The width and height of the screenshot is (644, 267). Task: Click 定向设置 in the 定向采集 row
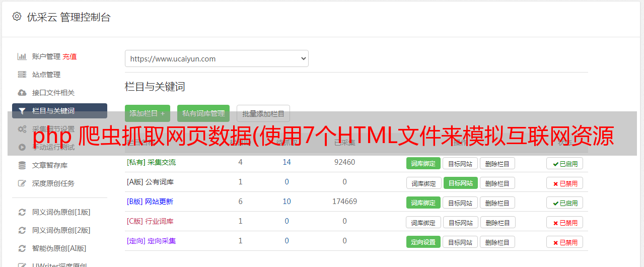click(423, 242)
